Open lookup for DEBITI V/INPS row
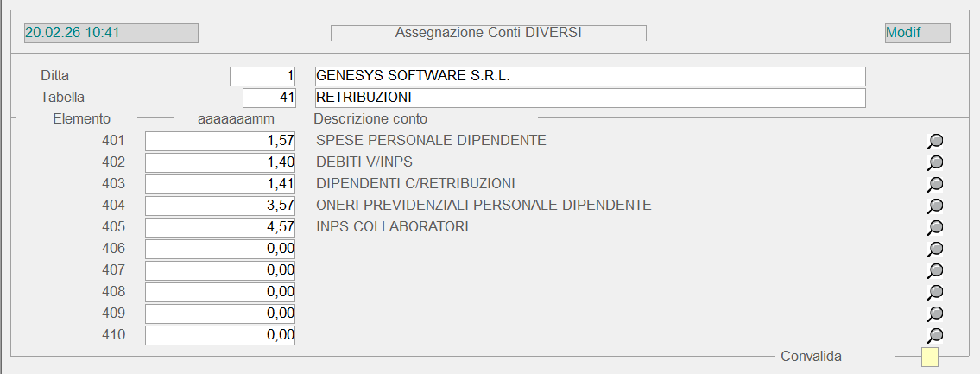 tap(934, 162)
